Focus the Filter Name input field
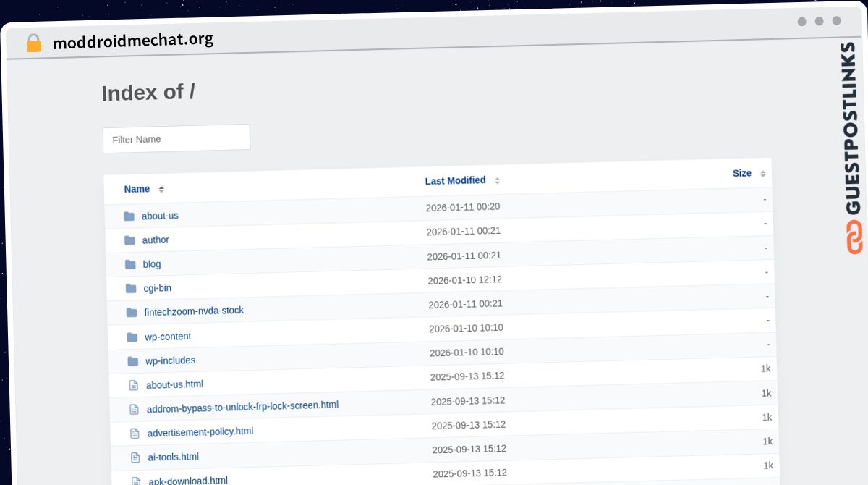Screen dimensions: 868x485 point(176,138)
